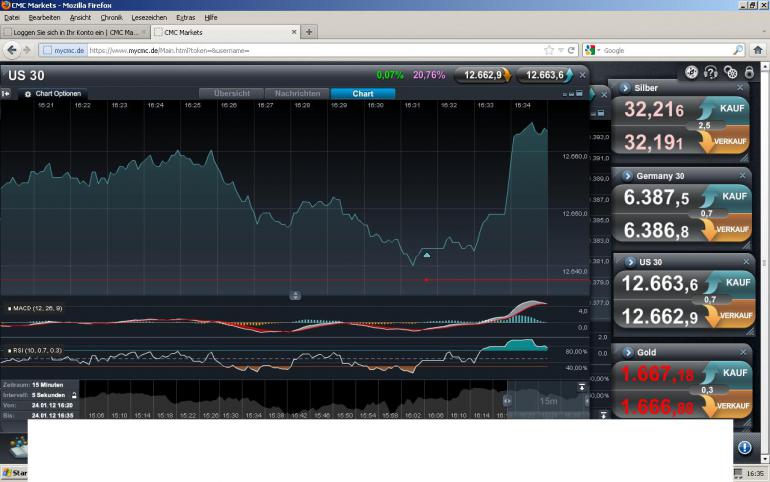
Task: Bookmark the page with the star icon
Action: [549, 50]
